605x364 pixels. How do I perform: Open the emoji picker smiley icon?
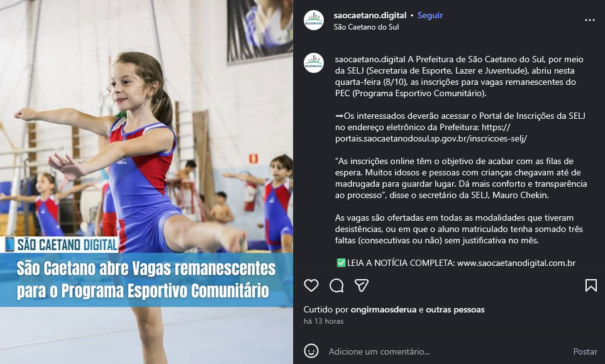(x=311, y=351)
